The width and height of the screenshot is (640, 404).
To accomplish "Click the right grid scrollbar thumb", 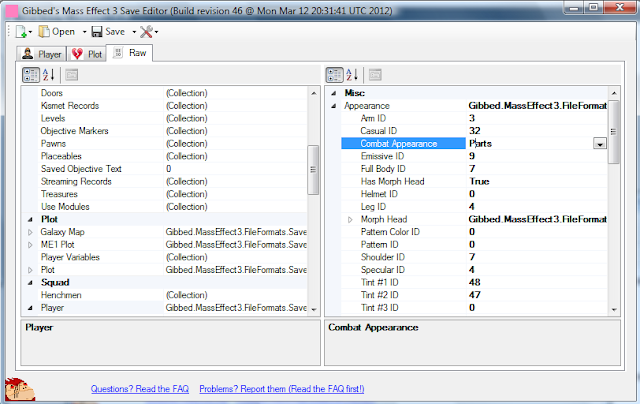I will coord(613,132).
